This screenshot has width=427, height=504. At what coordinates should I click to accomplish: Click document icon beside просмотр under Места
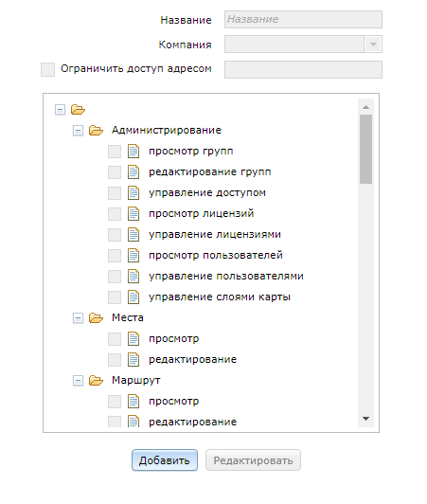click(x=133, y=339)
